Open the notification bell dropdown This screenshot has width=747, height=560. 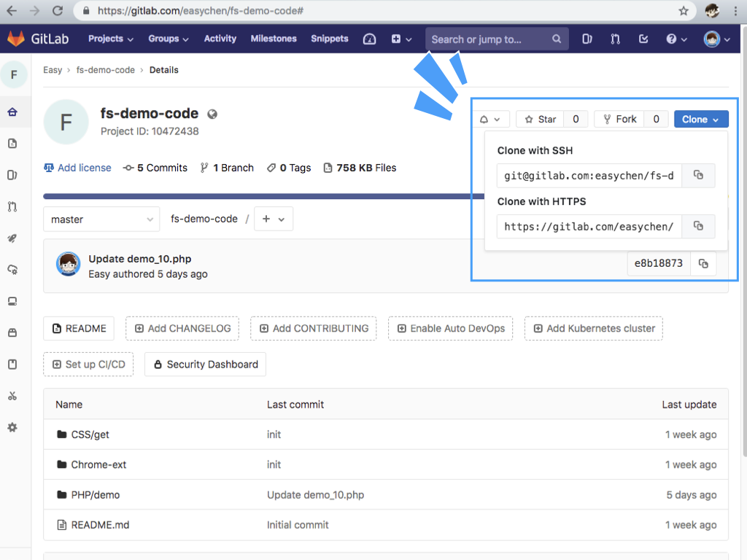[489, 120]
